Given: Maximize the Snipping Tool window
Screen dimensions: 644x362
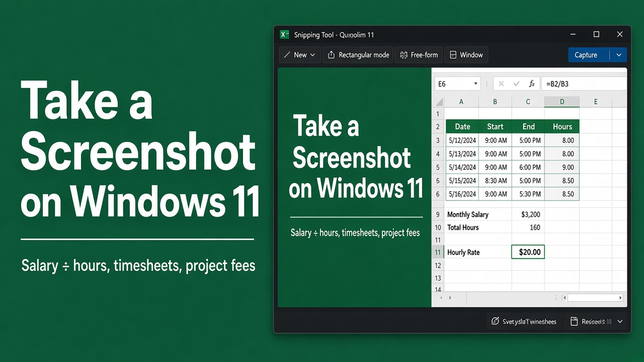Looking at the screenshot, I should [596, 35].
